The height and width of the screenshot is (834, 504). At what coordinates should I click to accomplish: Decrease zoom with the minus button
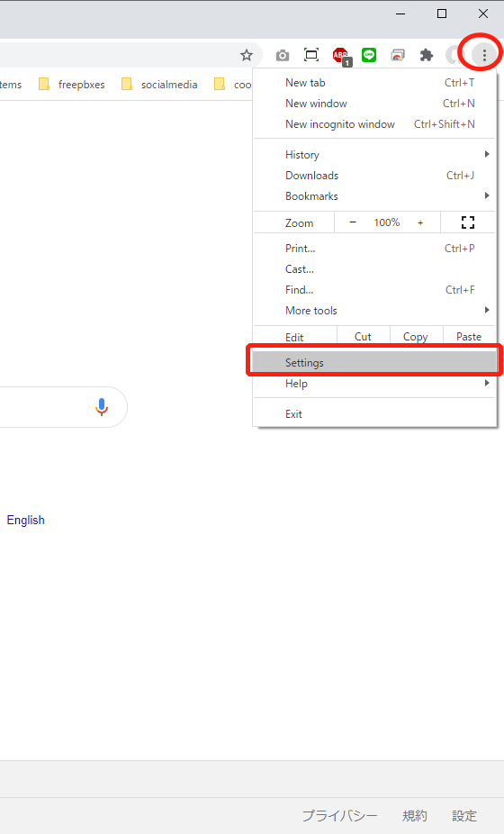pyautogui.click(x=353, y=222)
